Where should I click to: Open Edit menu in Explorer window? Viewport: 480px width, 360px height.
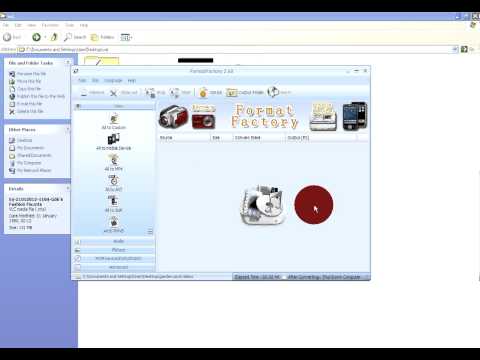(x=18, y=25)
